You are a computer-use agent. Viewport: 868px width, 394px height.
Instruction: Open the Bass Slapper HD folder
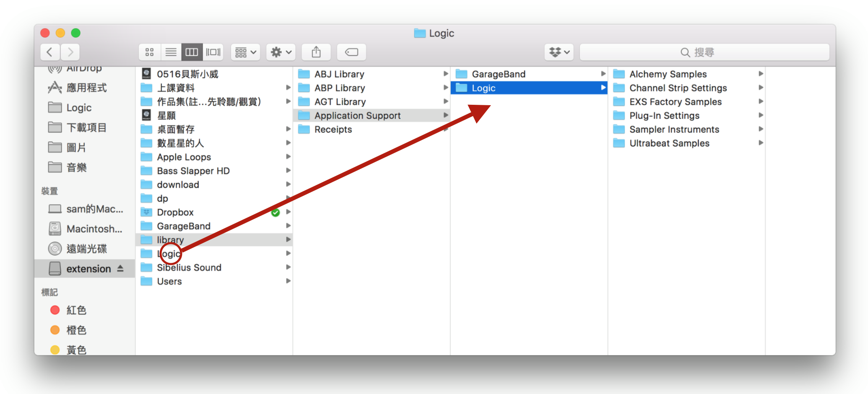pyautogui.click(x=193, y=171)
